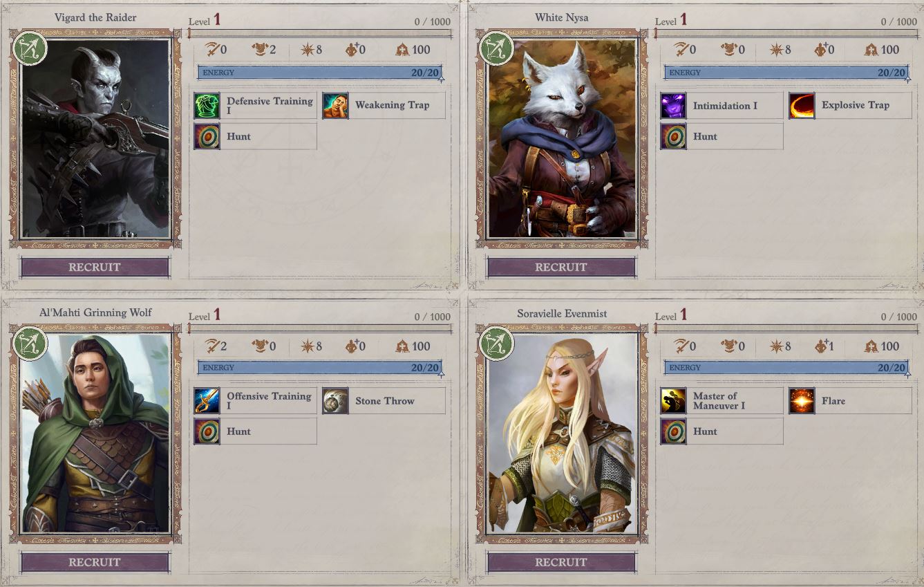
Task: Select Weakening Trap ability icon
Action: click(335, 106)
